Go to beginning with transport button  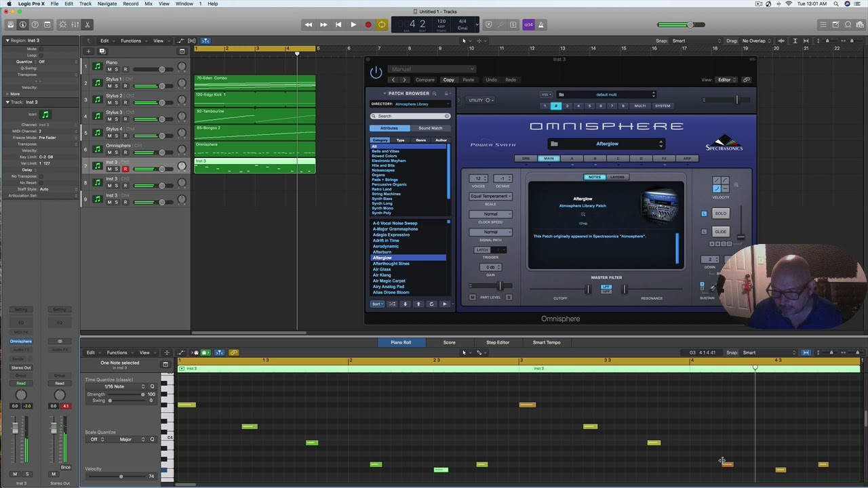[338, 25]
